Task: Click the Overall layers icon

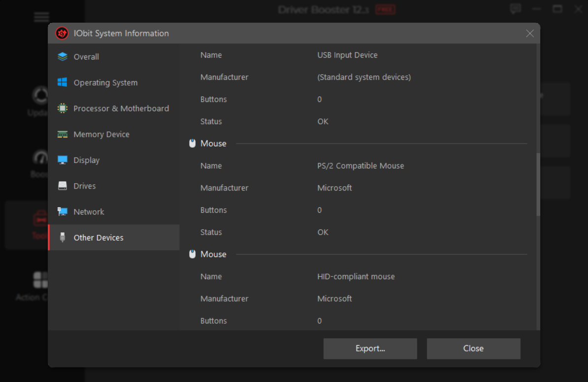Action: tap(63, 57)
